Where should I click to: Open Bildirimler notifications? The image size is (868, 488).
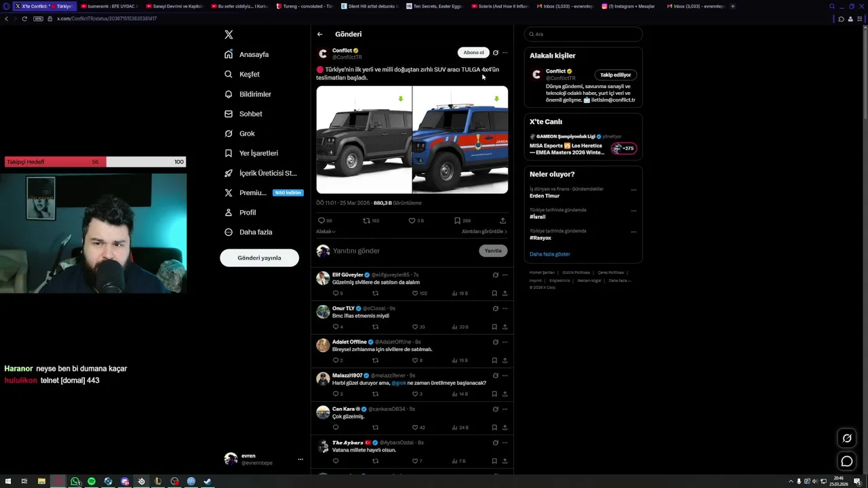click(248, 94)
